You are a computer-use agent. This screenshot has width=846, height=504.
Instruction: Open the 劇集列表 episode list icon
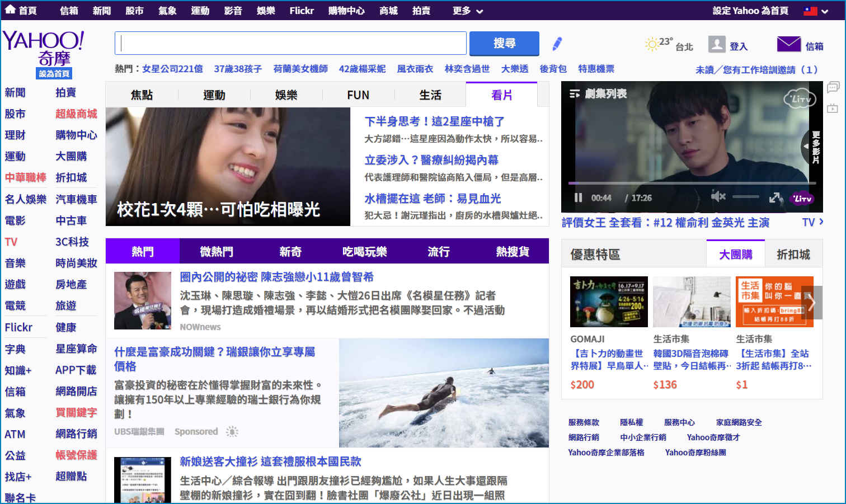click(575, 94)
